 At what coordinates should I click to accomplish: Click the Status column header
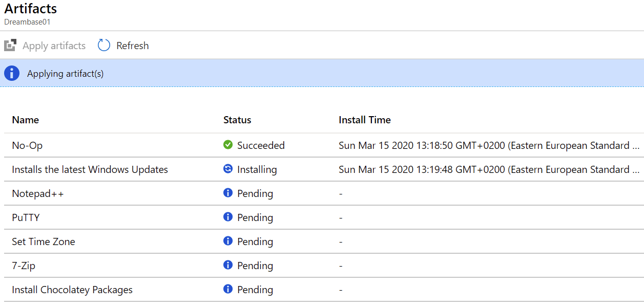[x=237, y=120]
